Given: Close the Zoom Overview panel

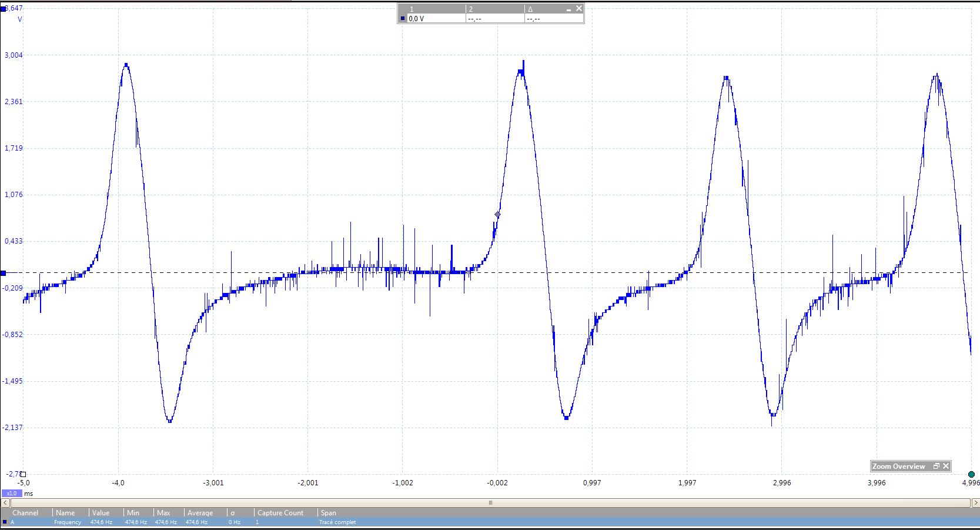Looking at the screenshot, I should coord(946,466).
